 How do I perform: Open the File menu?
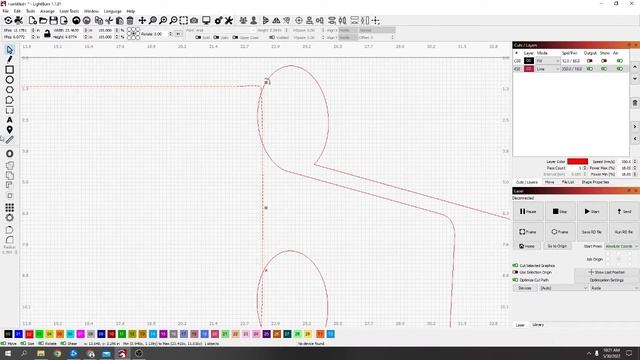tap(6, 11)
